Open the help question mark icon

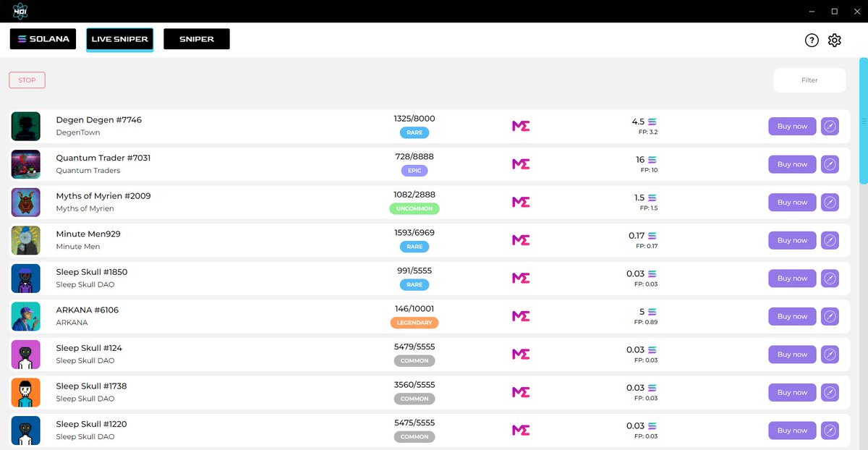click(x=812, y=41)
